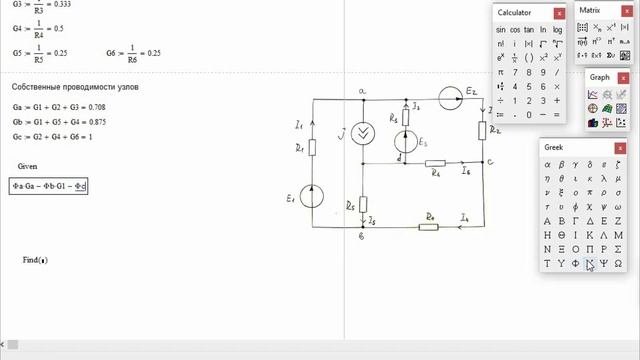Insert e to the power x
The image size is (640, 360).
501,58
